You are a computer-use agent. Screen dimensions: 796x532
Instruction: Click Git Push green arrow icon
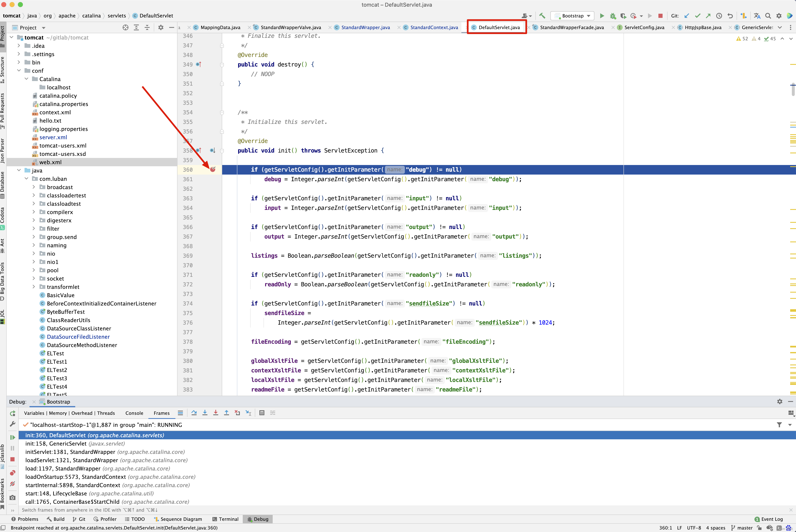[x=708, y=16]
